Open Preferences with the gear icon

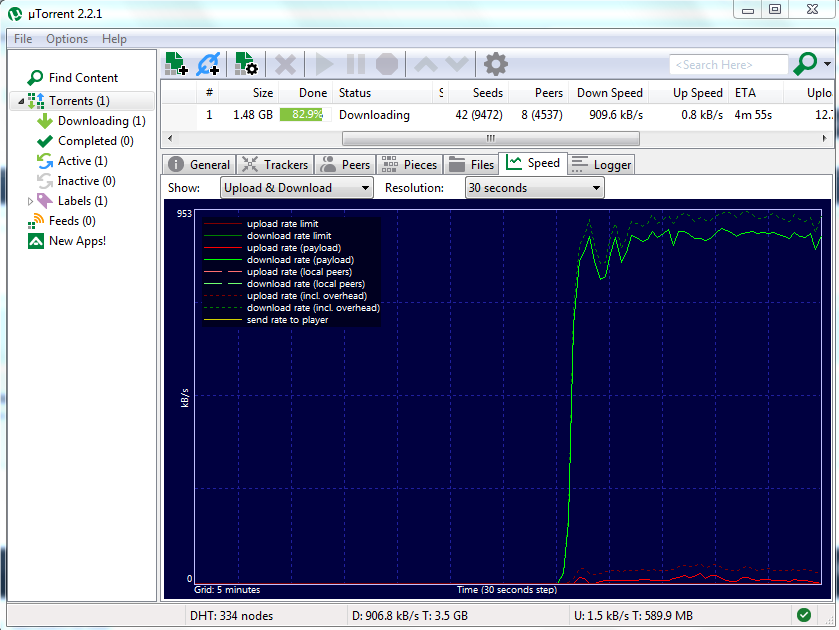coord(495,65)
